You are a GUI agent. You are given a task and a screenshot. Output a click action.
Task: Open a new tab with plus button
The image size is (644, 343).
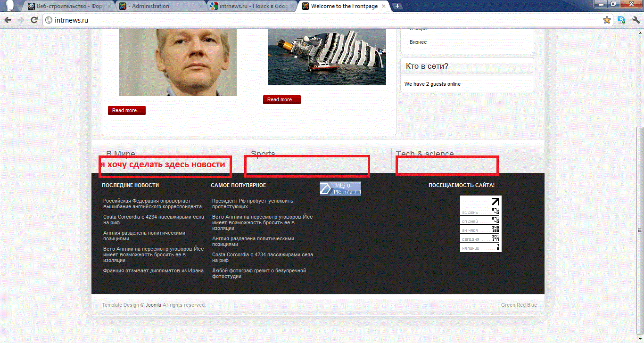[397, 6]
